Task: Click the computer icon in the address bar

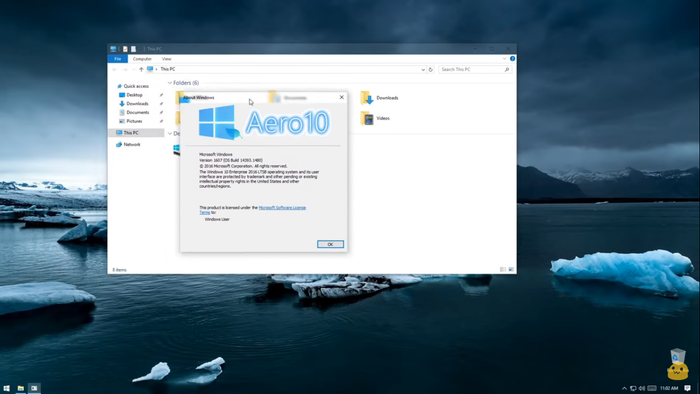Action: tap(150, 69)
